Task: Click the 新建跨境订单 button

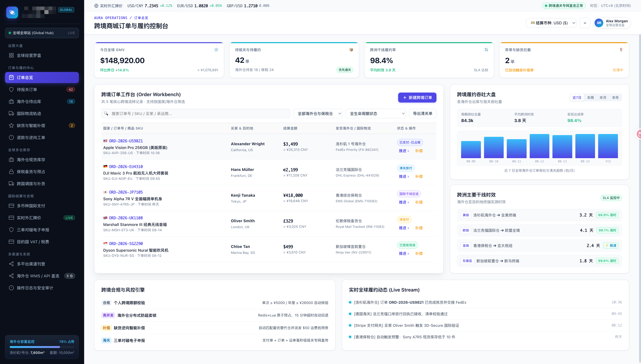Action: (x=417, y=98)
